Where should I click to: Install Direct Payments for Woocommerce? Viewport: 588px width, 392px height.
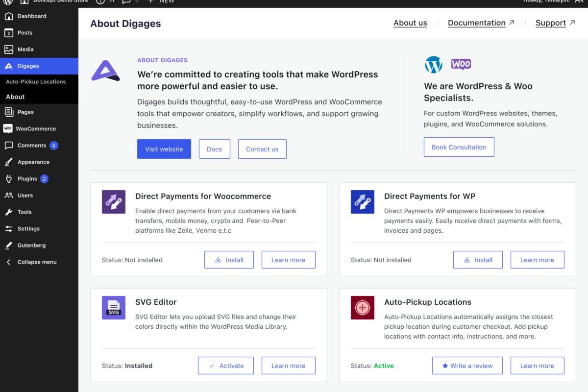tap(229, 260)
